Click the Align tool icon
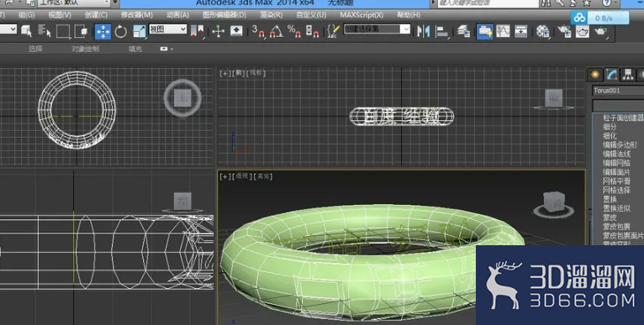The width and height of the screenshot is (644, 325). 441,31
